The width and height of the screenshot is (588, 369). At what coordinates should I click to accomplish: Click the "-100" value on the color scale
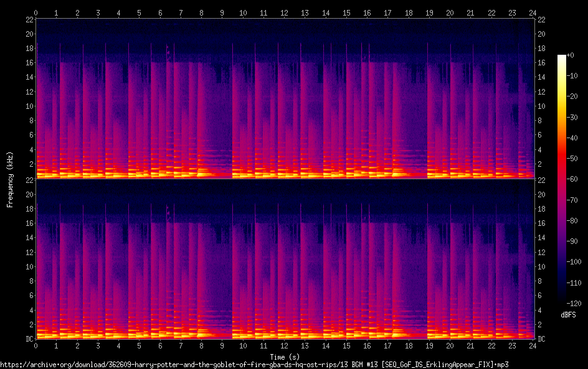pos(574,262)
